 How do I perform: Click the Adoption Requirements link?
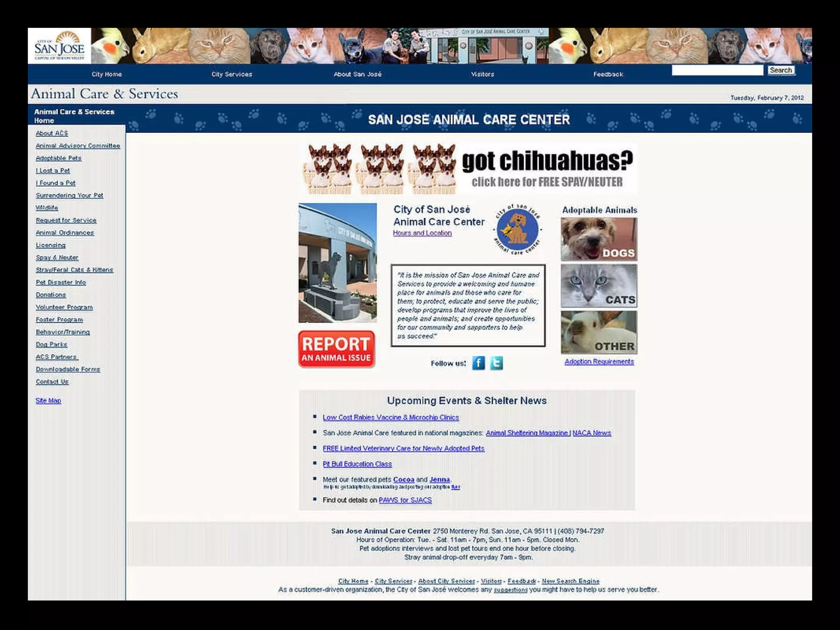click(x=599, y=362)
